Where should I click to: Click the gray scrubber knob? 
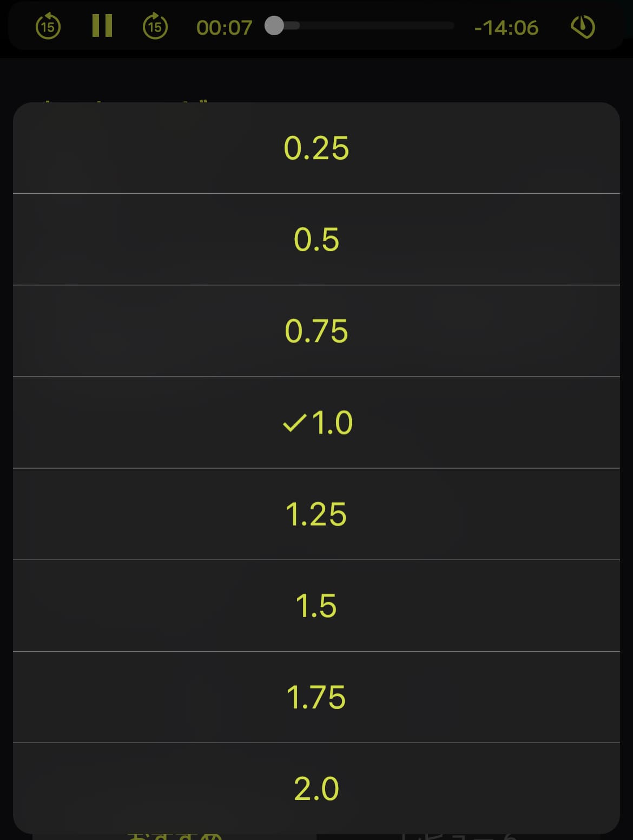point(274,25)
